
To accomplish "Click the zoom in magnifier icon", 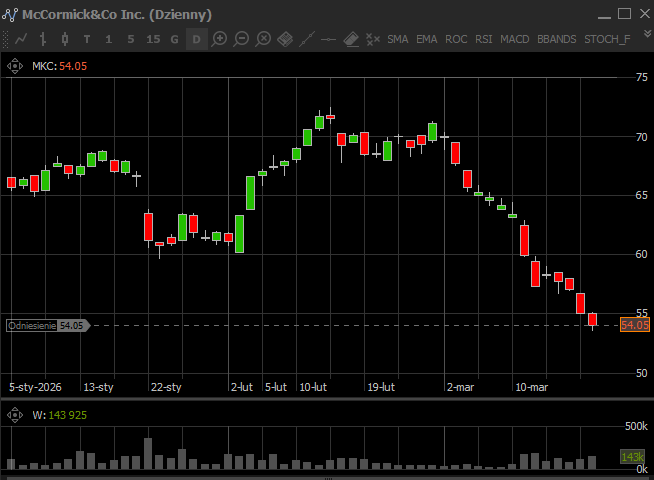I will (x=219, y=39).
